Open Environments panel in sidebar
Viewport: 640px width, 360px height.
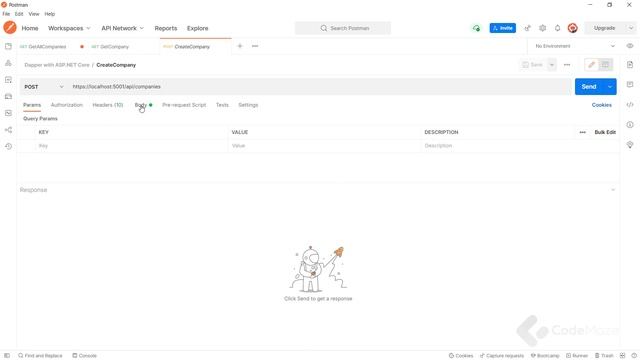[8, 80]
